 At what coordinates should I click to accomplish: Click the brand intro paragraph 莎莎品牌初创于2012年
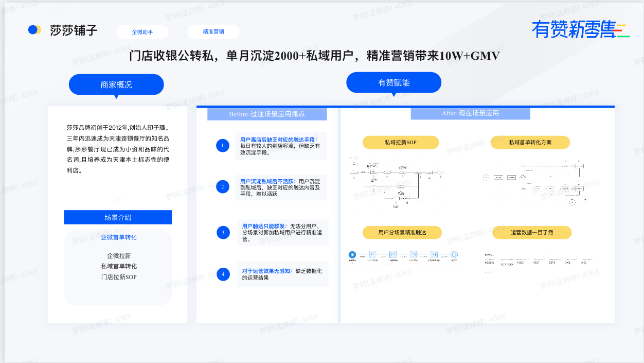(x=118, y=149)
